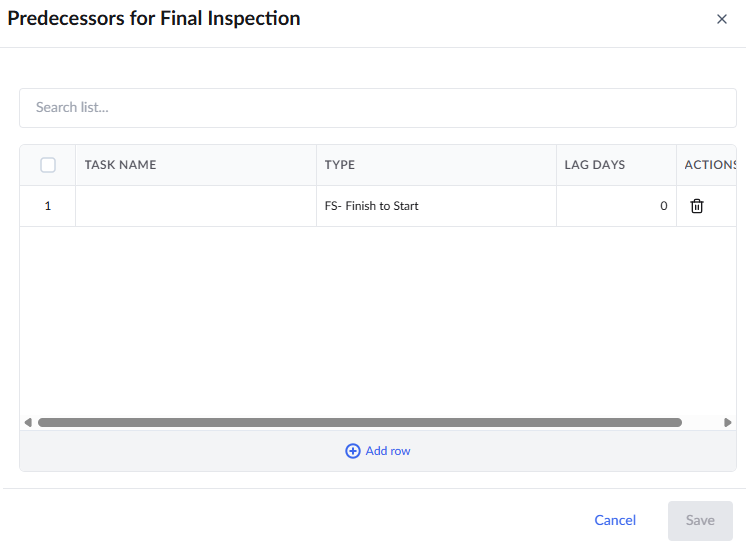Click the plus circle icon beside Add row
Viewport: 746px width, 552px height.
[x=353, y=451]
